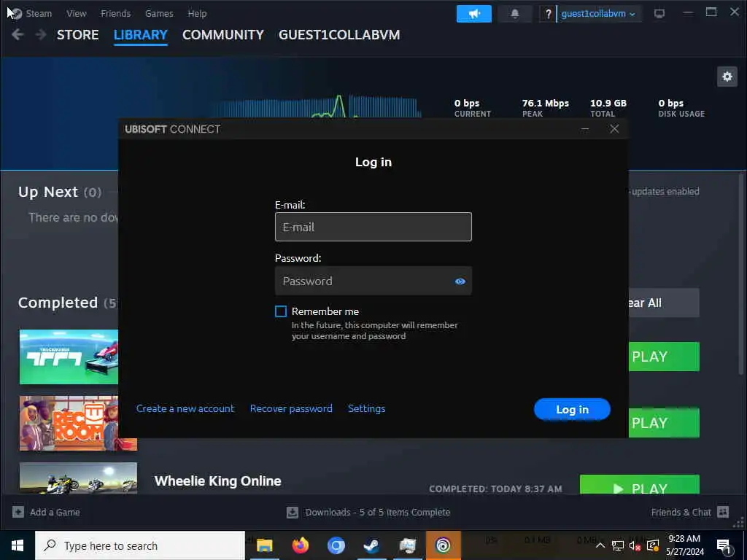This screenshot has width=747, height=560.
Task: Click the E-mail input field
Action: [373, 227]
